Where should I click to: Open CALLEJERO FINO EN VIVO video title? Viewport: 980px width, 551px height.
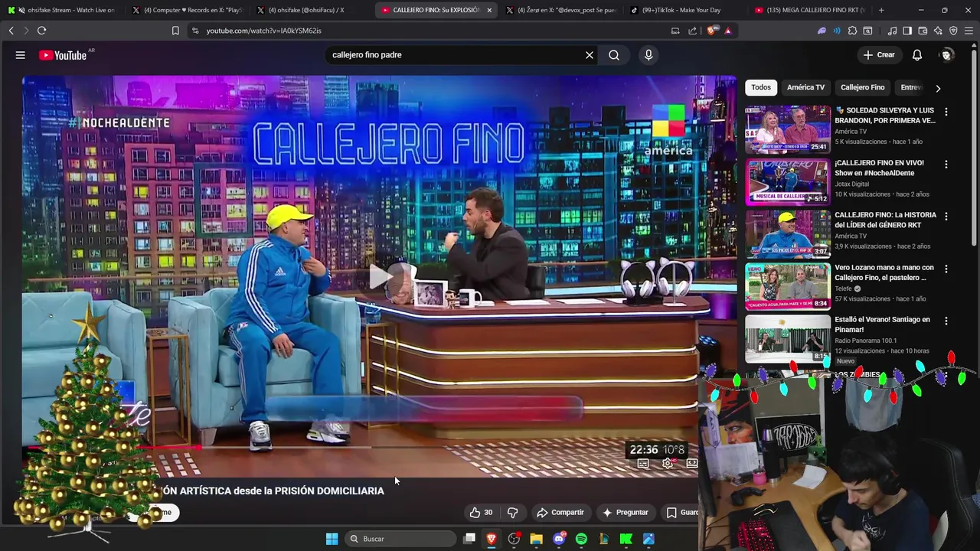879,168
